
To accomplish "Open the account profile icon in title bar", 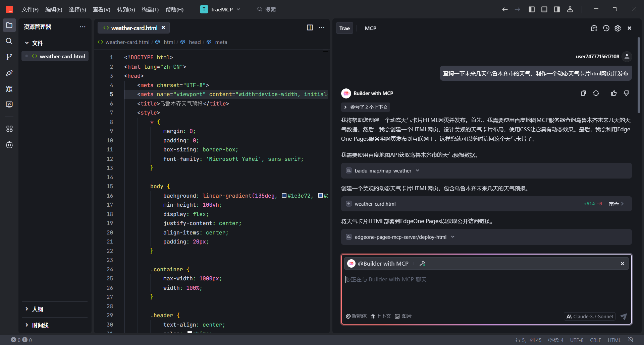I will 570,9.
